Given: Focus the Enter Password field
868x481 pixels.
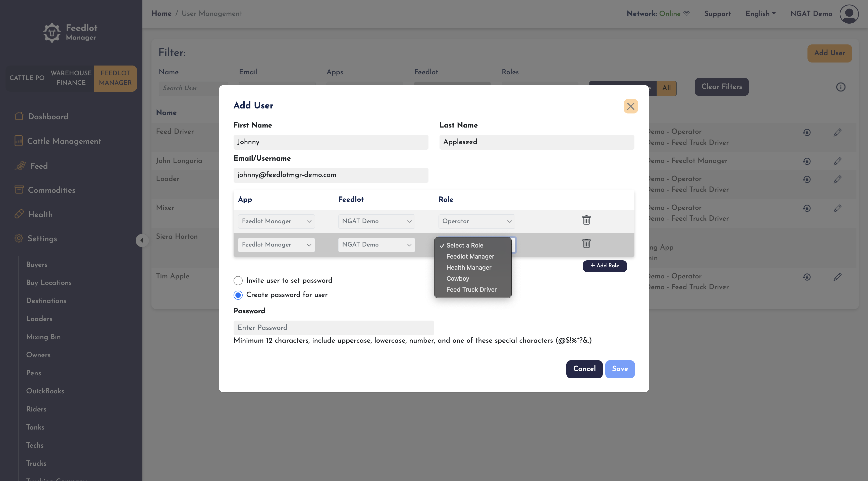Looking at the screenshot, I should tap(334, 328).
